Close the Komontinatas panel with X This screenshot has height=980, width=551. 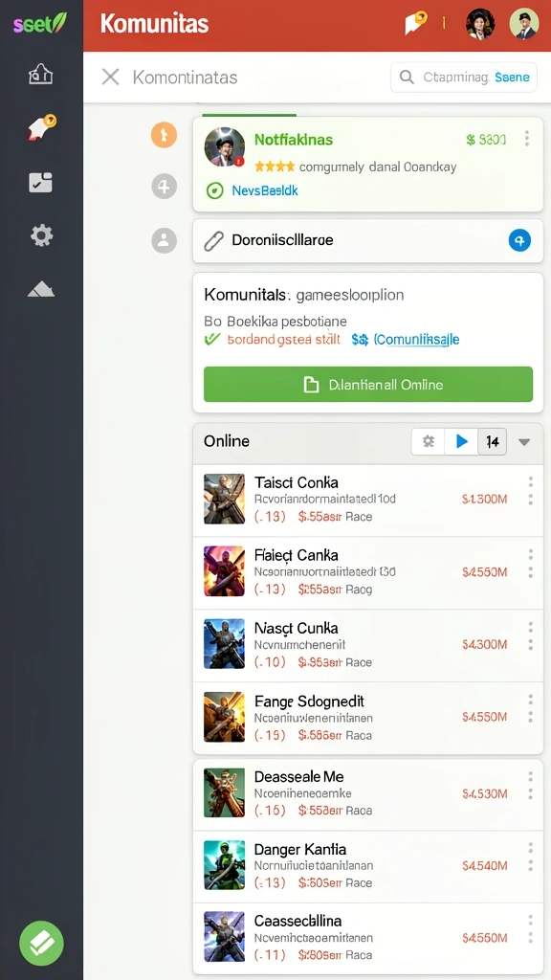pyautogui.click(x=111, y=77)
